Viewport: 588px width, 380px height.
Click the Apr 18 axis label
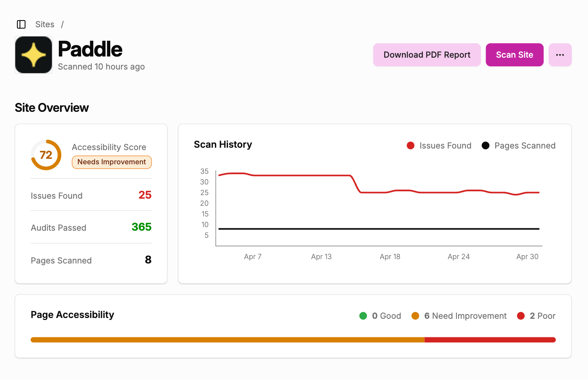coord(390,257)
